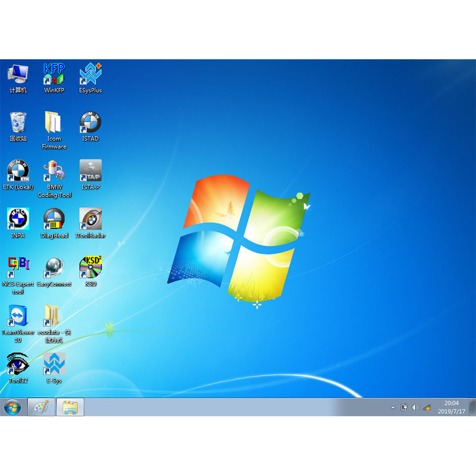Screen dimensions: 476x476
Task: Select the NCS-Expert tool icon
Action: click(x=18, y=275)
